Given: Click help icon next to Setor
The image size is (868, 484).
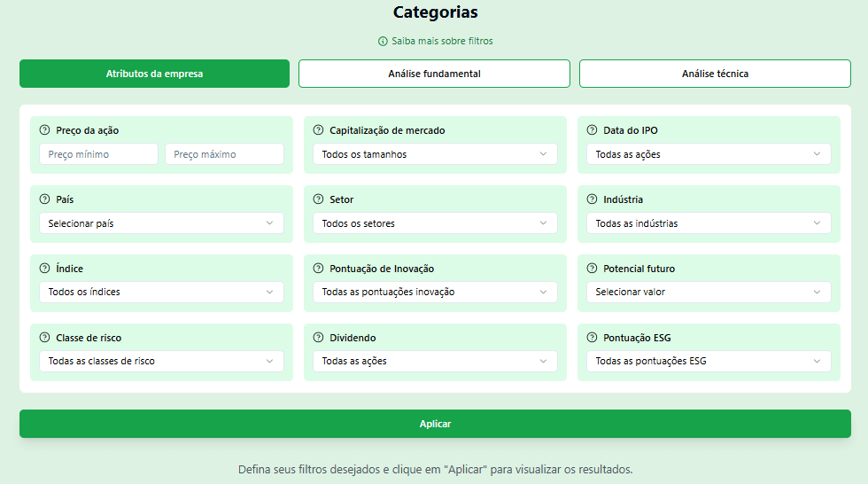Looking at the screenshot, I should click(318, 199).
